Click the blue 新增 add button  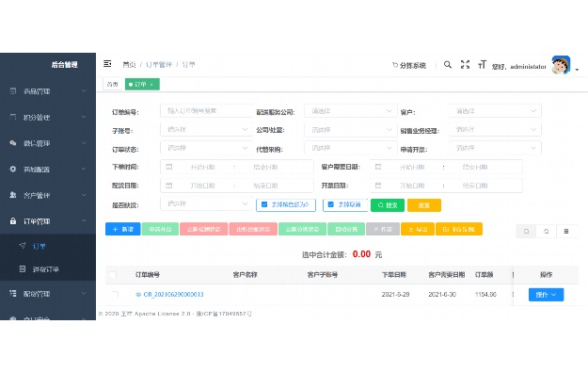click(123, 229)
